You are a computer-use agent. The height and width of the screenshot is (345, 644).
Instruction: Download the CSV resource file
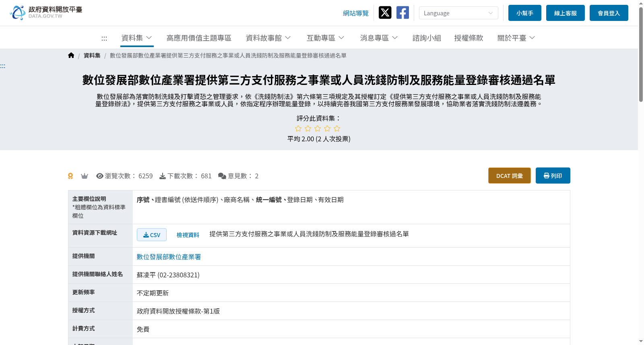(152, 235)
